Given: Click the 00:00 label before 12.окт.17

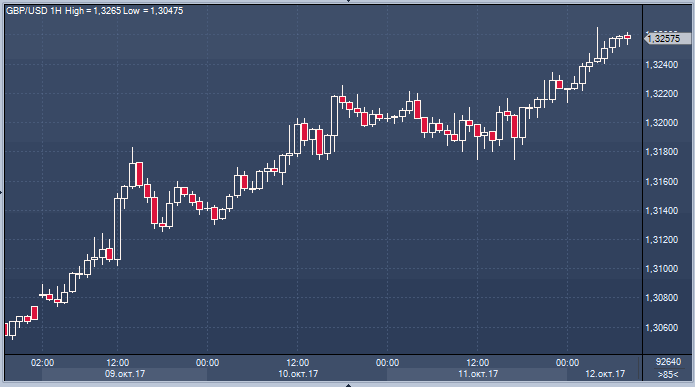Looking at the screenshot, I should pyautogui.click(x=567, y=363).
